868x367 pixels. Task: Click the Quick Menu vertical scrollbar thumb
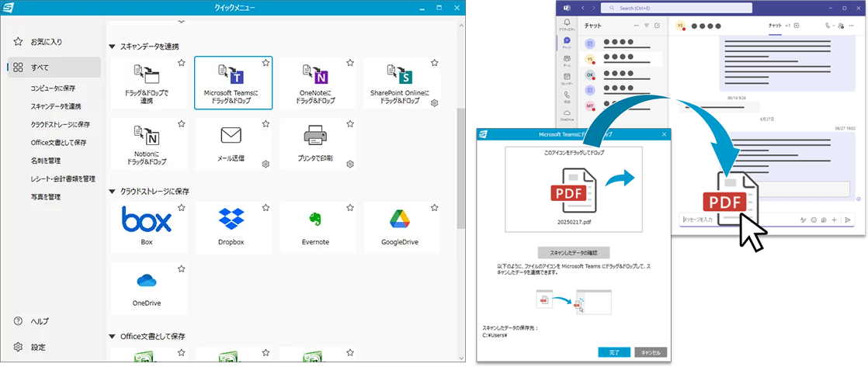point(460,168)
